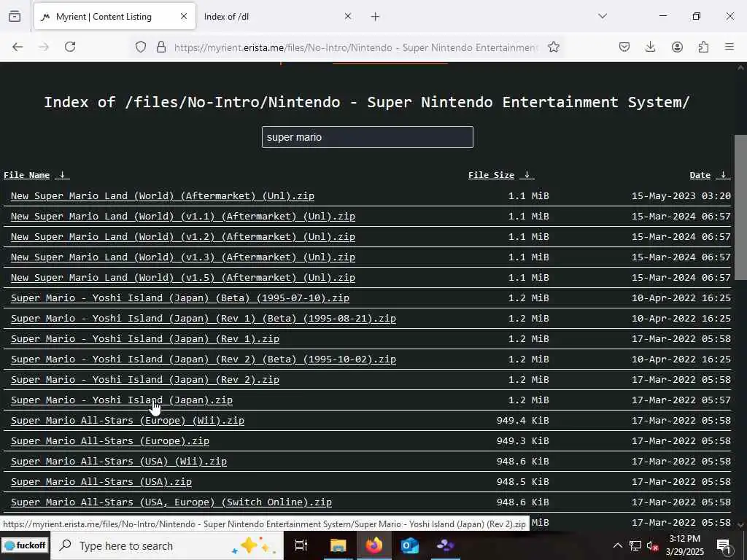This screenshot has width=747, height=560.
Task: Close the Index of /dl tab
Action: (348, 17)
